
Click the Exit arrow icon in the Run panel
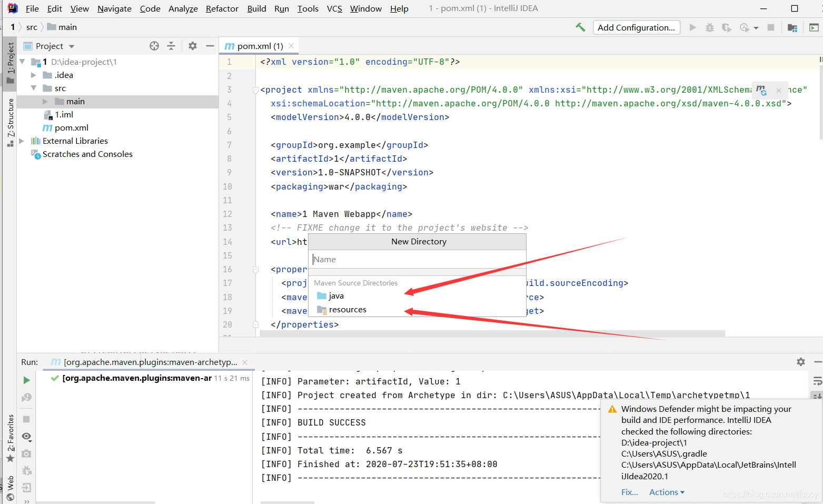26,488
